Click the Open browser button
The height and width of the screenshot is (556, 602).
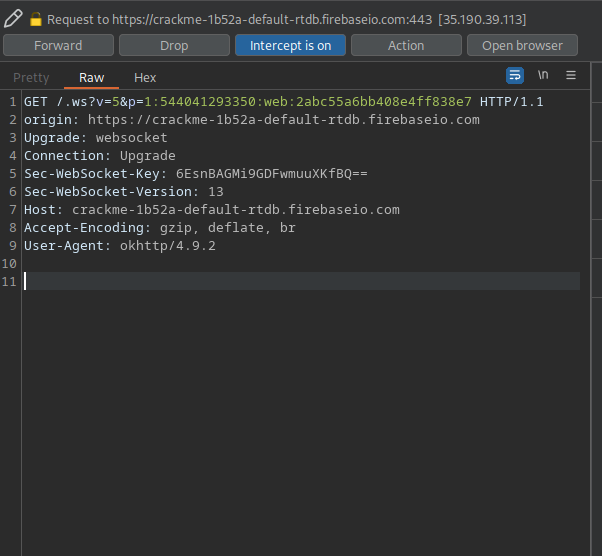522,45
